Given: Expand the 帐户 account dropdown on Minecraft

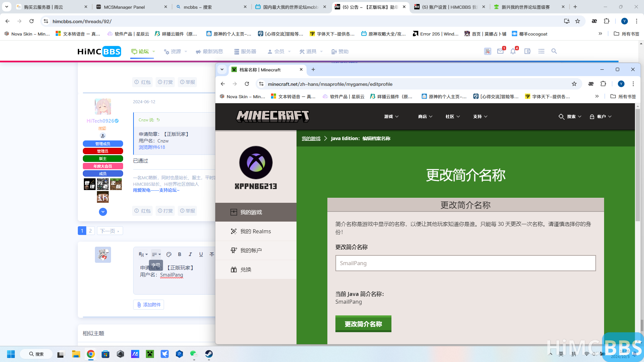Looking at the screenshot, I should (601, 117).
